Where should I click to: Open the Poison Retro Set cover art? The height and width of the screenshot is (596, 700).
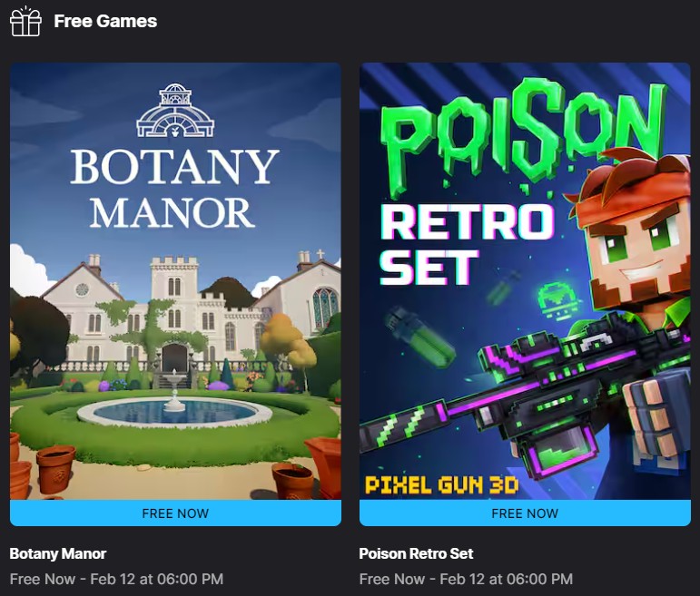525,281
